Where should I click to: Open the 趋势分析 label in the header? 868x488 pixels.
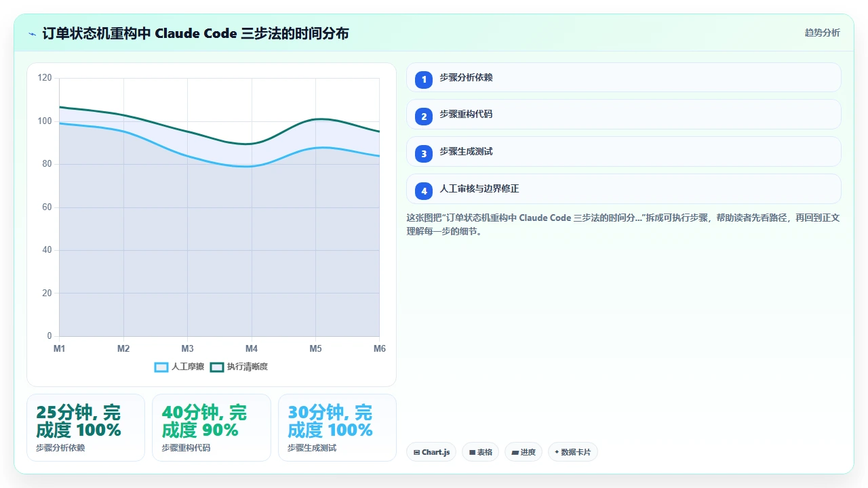pyautogui.click(x=822, y=33)
